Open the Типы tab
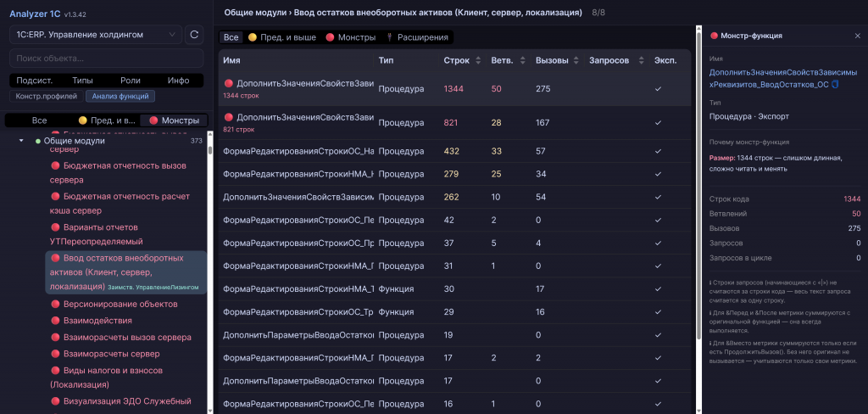This screenshot has height=414, width=868. [x=82, y=81]
